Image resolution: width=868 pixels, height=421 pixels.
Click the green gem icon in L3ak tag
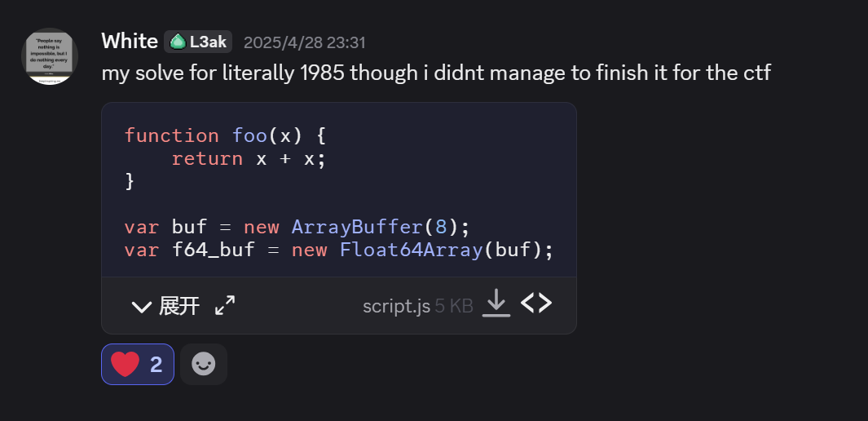[178, 42]
